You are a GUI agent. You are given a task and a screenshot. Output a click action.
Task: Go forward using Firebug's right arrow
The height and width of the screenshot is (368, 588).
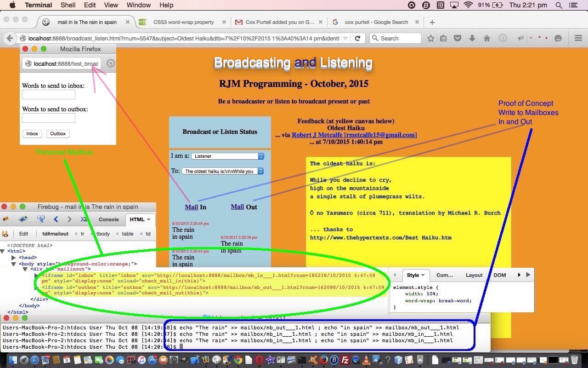[69, 219]
